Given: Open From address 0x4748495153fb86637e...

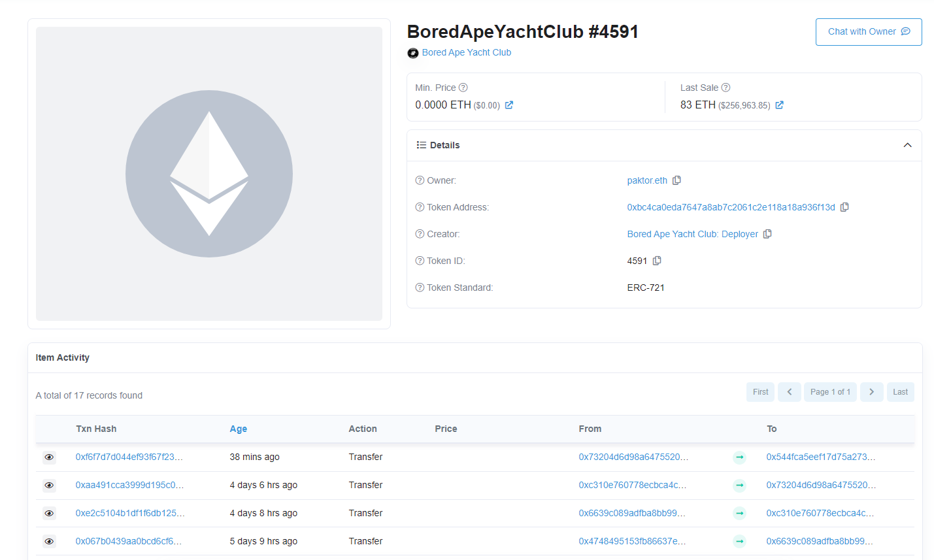Looking at the screenshot, I should tap(633, 541).
